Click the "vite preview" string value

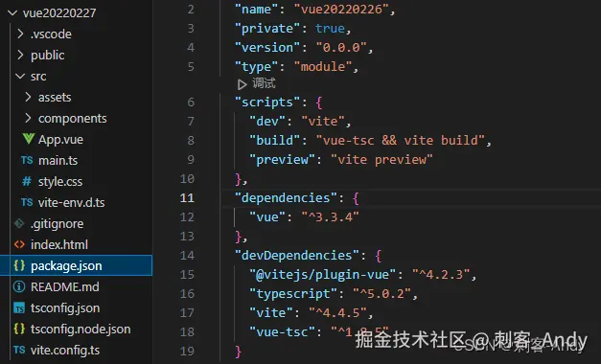381,159
